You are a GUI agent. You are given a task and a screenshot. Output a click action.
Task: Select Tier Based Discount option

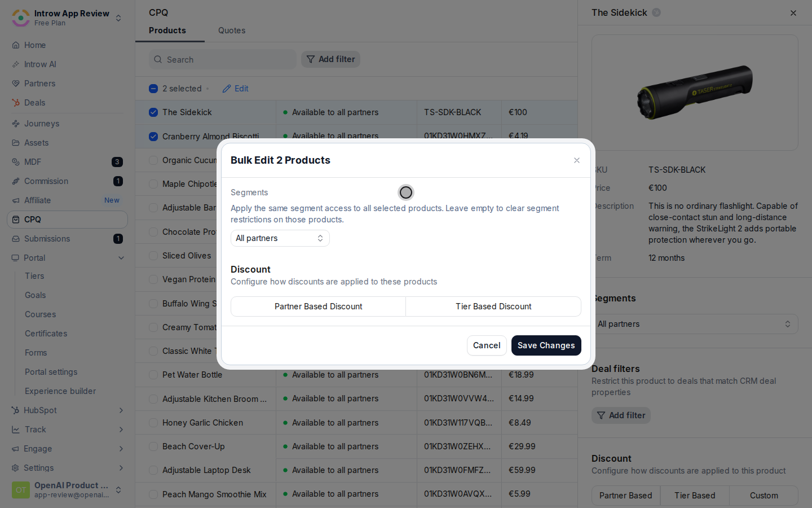click(493, 306)
